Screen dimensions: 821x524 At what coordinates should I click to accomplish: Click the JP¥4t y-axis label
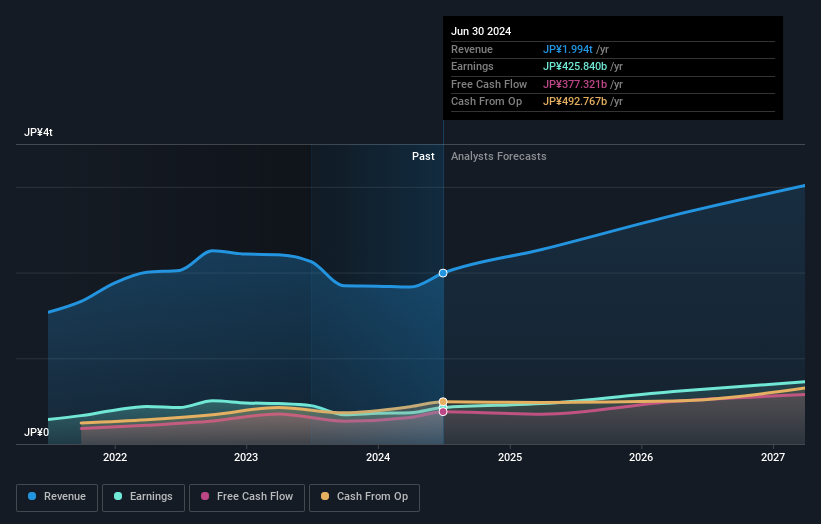coord(38,132)
